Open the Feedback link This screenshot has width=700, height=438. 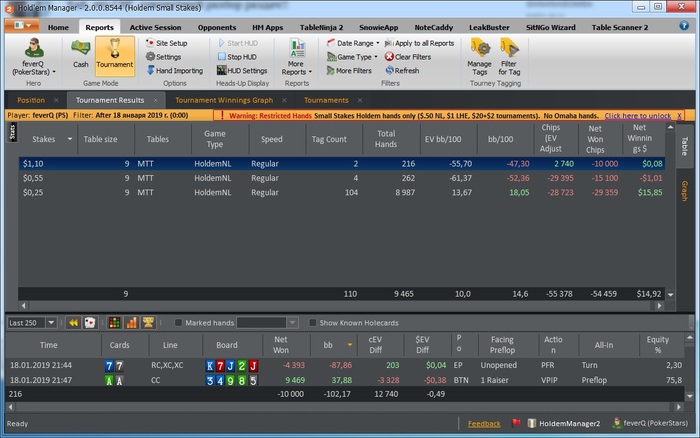click(484, 424)
